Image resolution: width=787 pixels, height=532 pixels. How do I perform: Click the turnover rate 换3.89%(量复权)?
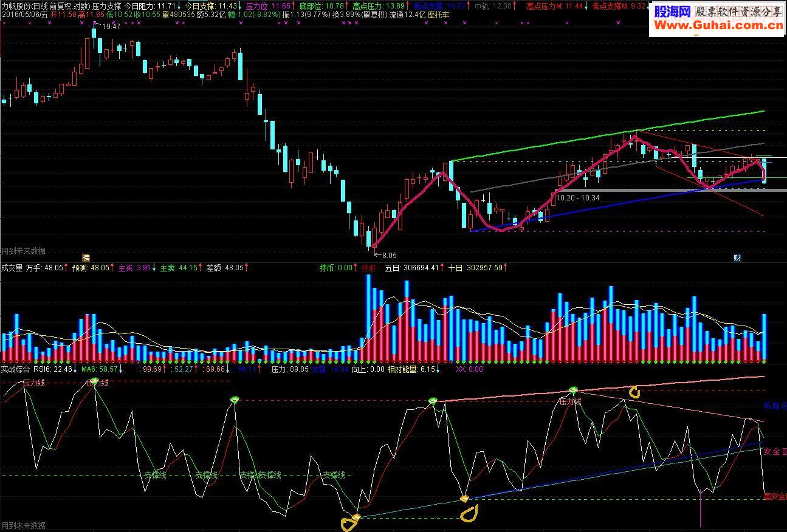359,14
